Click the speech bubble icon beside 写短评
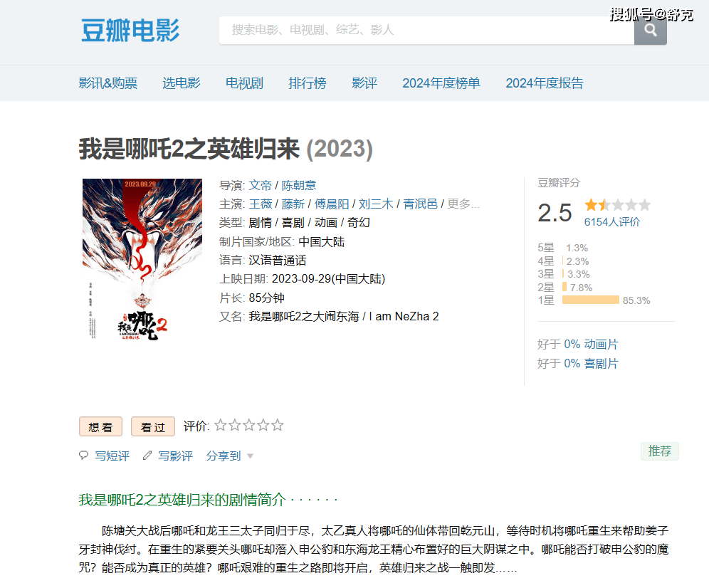Image resolution: width=709 pixels, height=588 pixels. (84, 455)
